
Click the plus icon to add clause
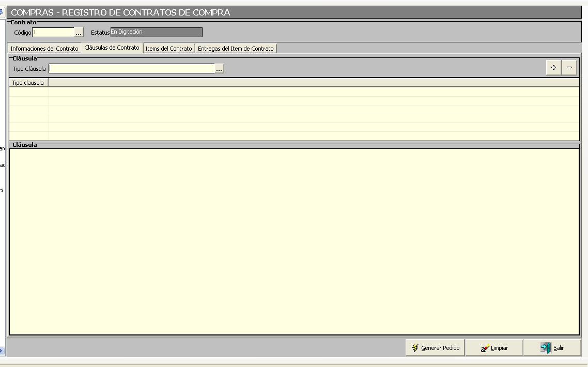(553, 68)
